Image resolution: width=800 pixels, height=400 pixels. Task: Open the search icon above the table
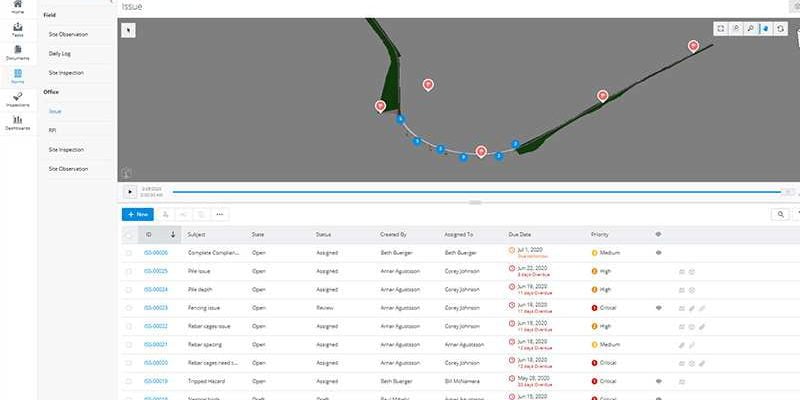[780, 214]
